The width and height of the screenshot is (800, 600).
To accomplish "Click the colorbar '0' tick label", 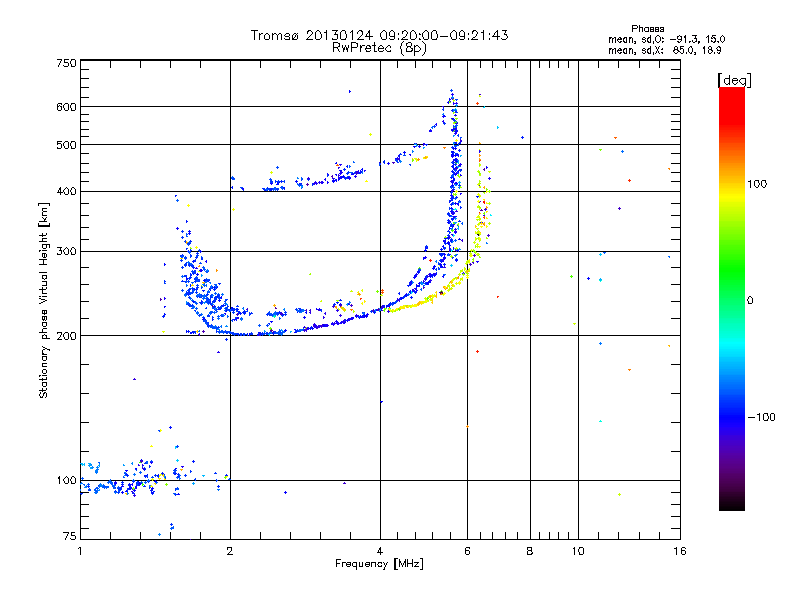I will pos(750,301).
